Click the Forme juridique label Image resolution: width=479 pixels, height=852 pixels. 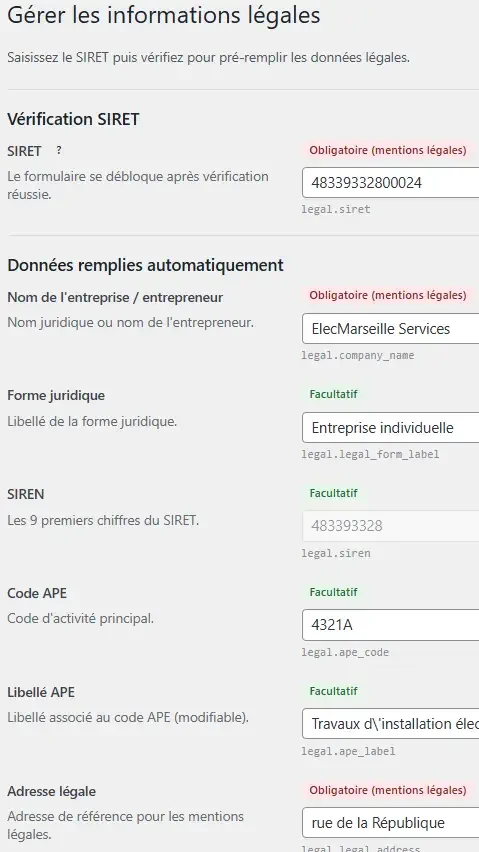pos(56,396)
